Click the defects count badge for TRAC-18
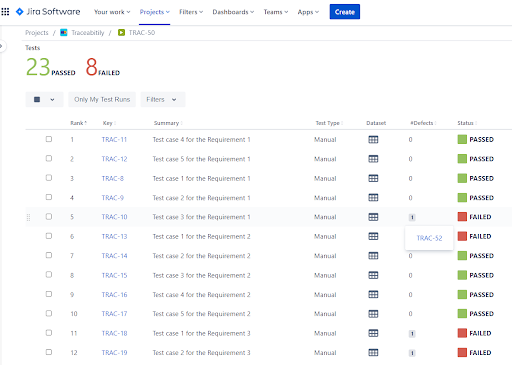 (412, 334)
